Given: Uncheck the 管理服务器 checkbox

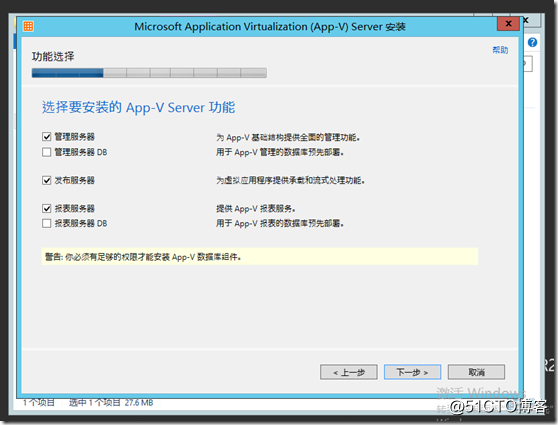Looking at the screenshot, I should (47, 137).
